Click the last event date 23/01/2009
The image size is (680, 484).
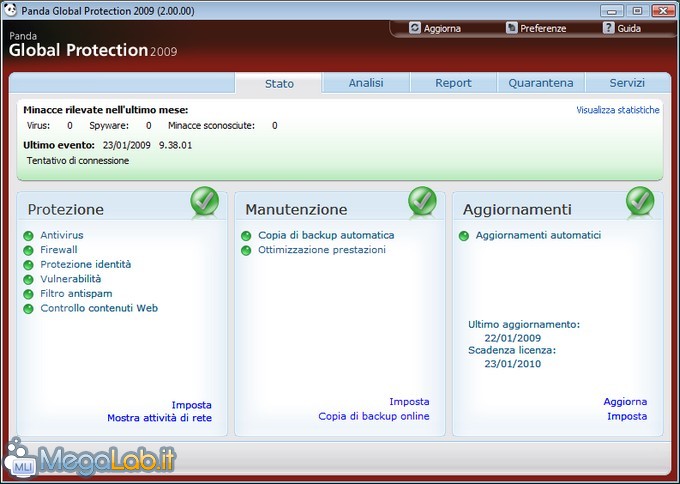[127, 145]
